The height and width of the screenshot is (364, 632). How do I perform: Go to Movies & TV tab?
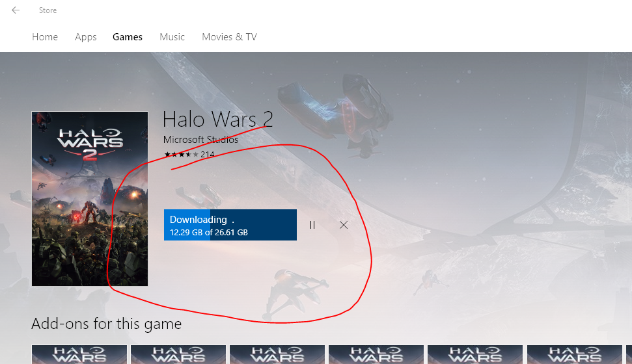point(229,37)
